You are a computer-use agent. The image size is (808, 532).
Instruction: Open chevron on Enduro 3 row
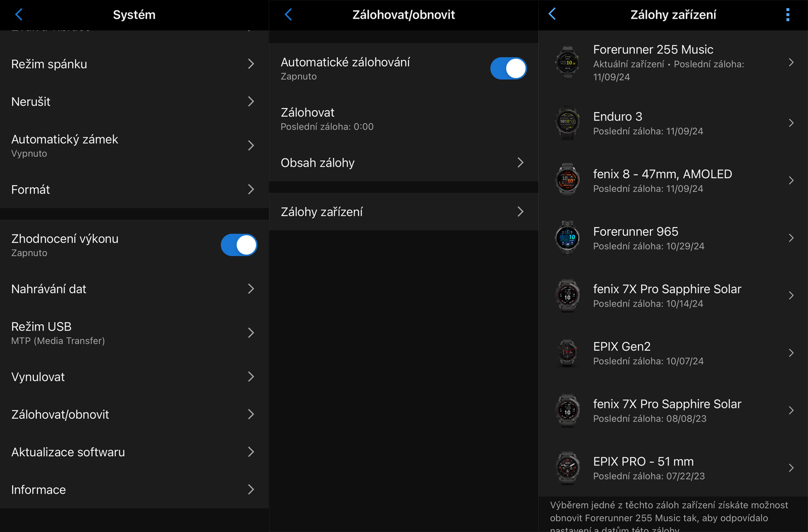(791, 123)
